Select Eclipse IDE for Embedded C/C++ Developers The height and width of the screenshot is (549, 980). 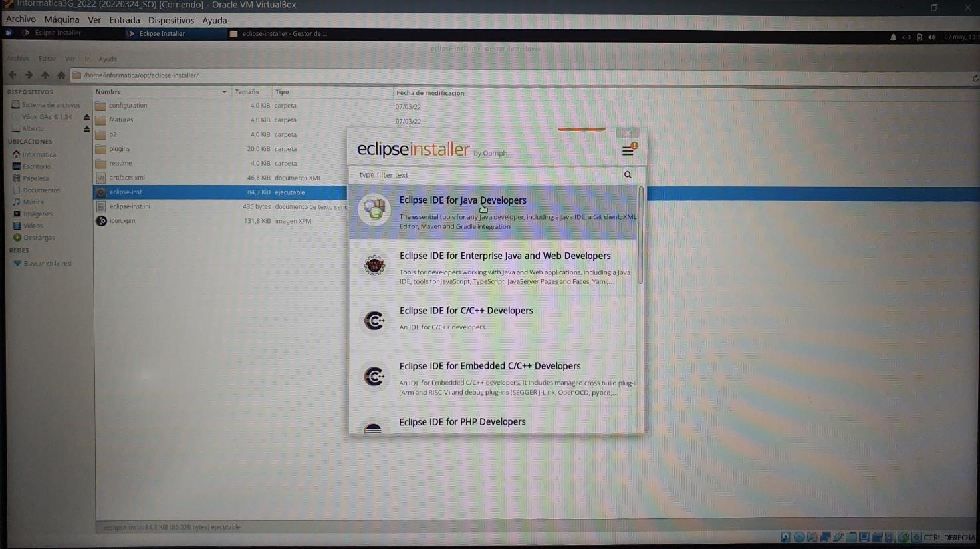pos(493,379)
